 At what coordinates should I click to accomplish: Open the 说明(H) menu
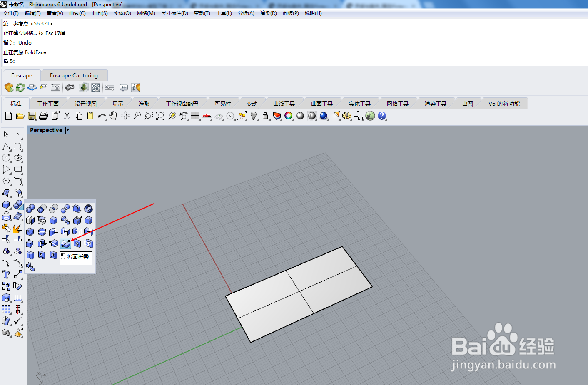pos(313,13)
